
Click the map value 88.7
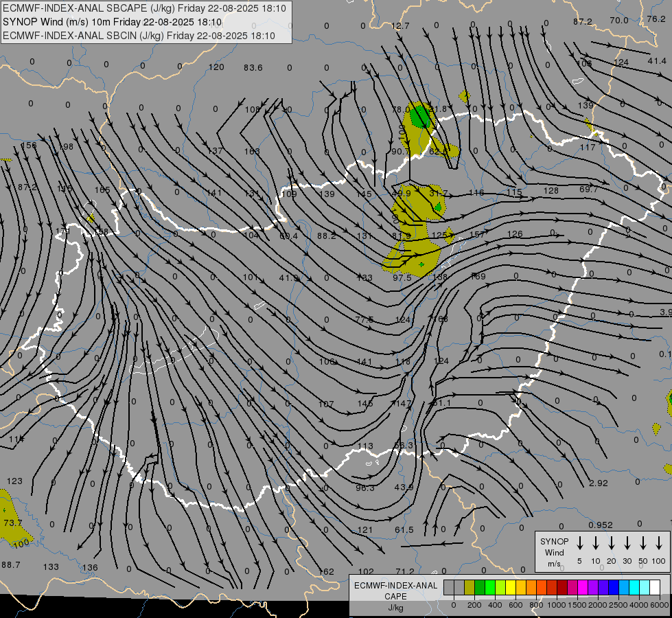click(11, 565)
